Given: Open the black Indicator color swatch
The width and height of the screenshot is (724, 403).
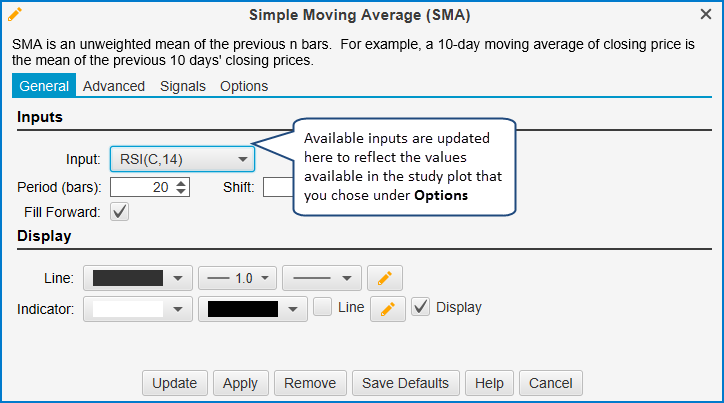Looking at the screenshot, I should [x=252, y=309].
